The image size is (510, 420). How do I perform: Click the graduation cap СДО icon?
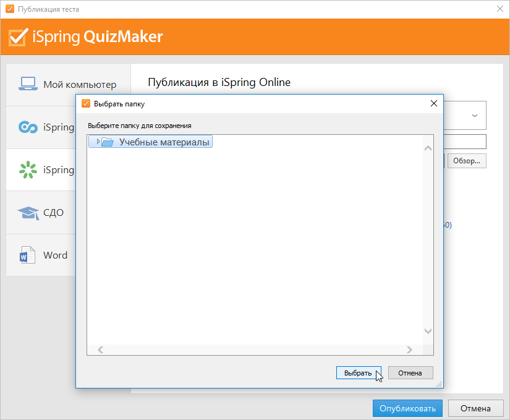coord(28,213)
